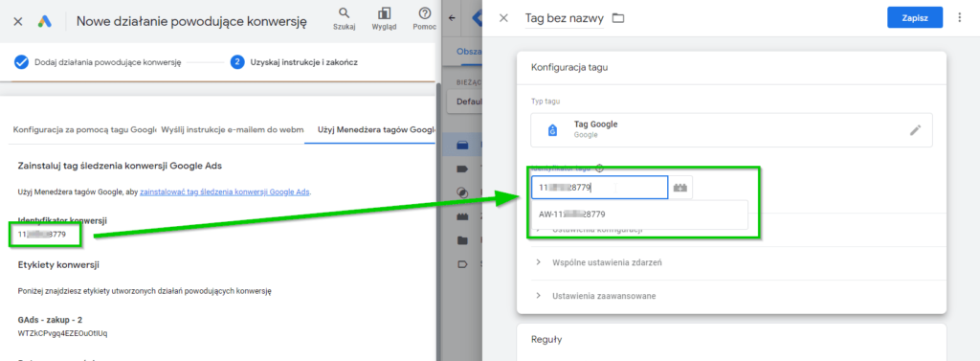Open Pomoc help in Google Ads
This screenshot has width=980, height=361.
424,18
